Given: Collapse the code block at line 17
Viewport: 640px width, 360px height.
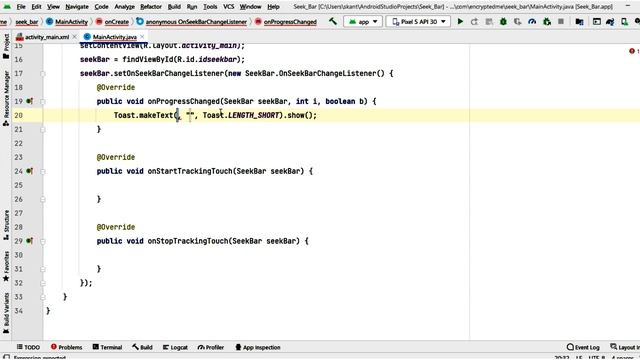Looking at the screenshot, I should tap(43, 74).
